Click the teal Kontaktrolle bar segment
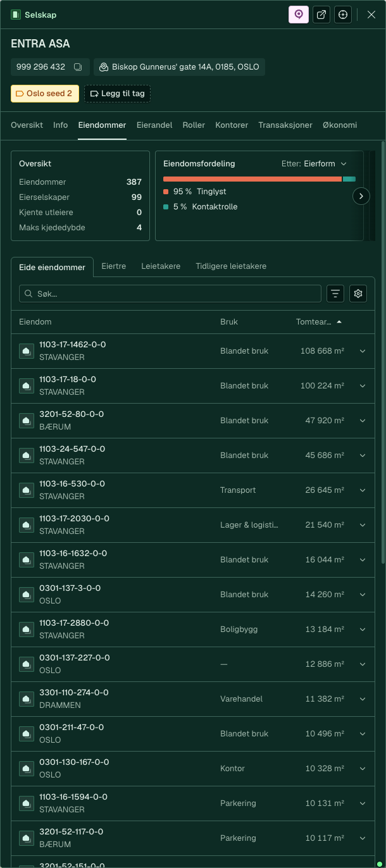 pyautogui.click(x=349, y=179)
